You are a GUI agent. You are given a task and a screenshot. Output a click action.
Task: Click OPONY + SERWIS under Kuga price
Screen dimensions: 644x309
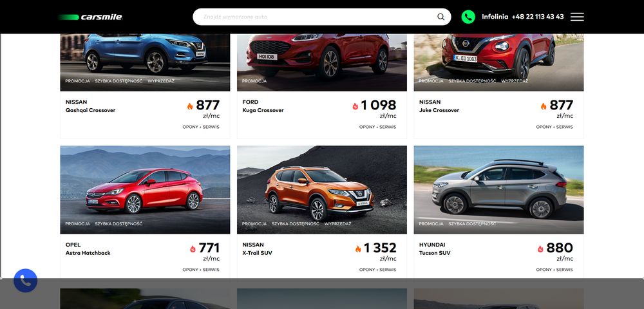(x=378, y=127)
